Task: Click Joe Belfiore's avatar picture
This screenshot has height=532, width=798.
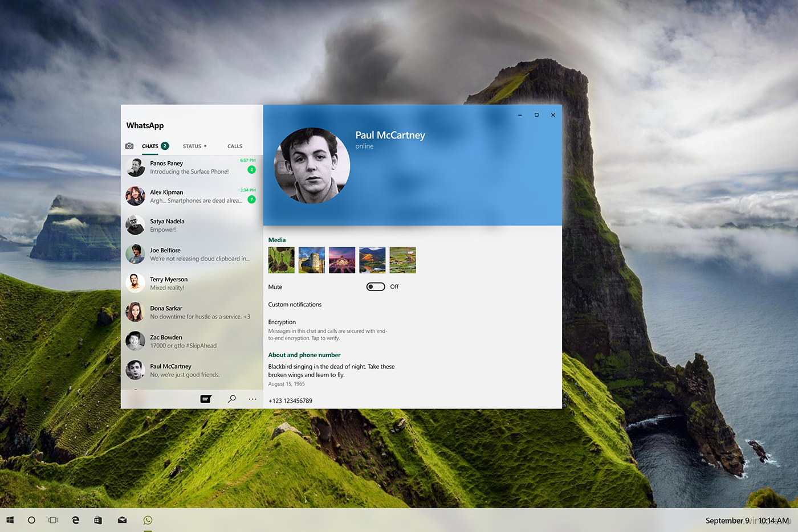Action: coord(135,254)
